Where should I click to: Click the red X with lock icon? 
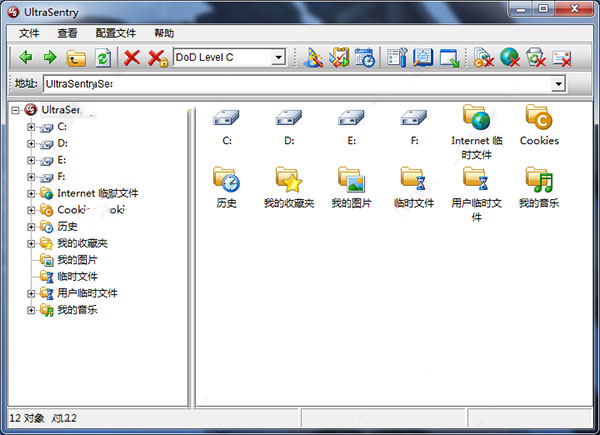coord(158,58)
